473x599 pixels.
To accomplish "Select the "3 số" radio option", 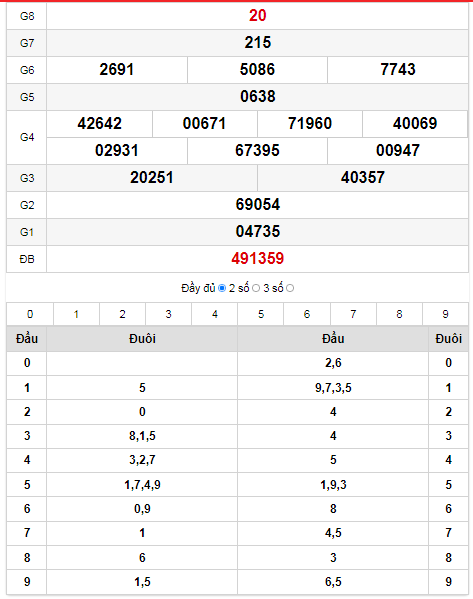I will click(x=290, y=288).
